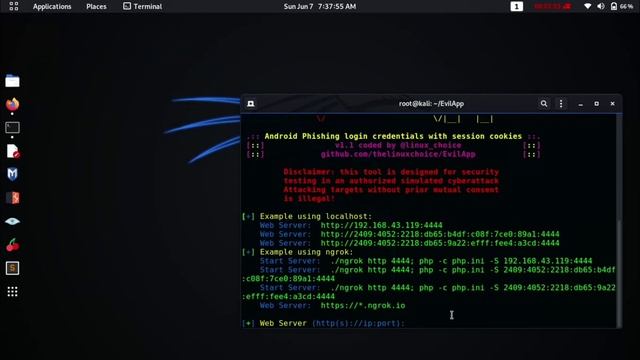
Task: Launch Metasploit from the dock
Action: tap(12, 174)
